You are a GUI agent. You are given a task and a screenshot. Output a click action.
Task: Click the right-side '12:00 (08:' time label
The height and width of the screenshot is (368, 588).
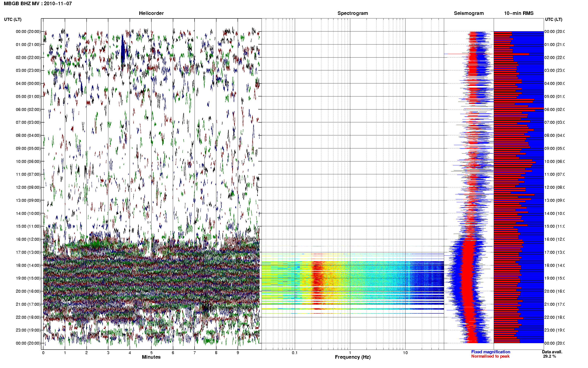point(555,187)
